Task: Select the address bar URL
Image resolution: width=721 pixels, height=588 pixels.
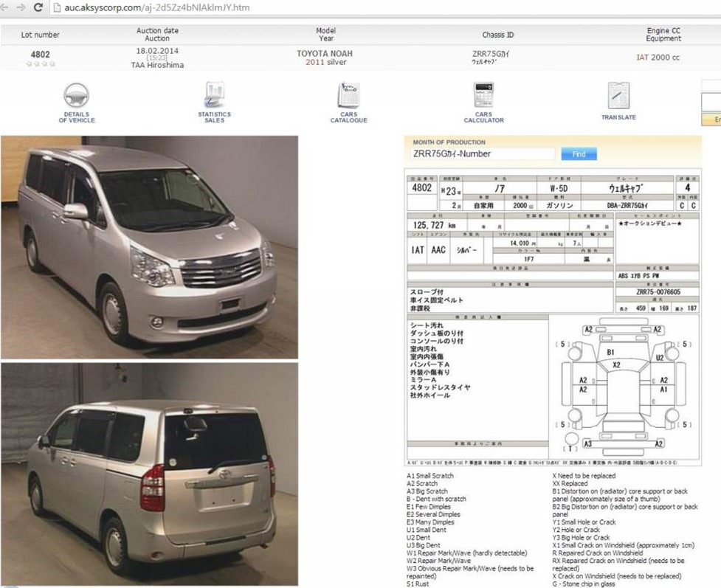Action: point(156,7)
